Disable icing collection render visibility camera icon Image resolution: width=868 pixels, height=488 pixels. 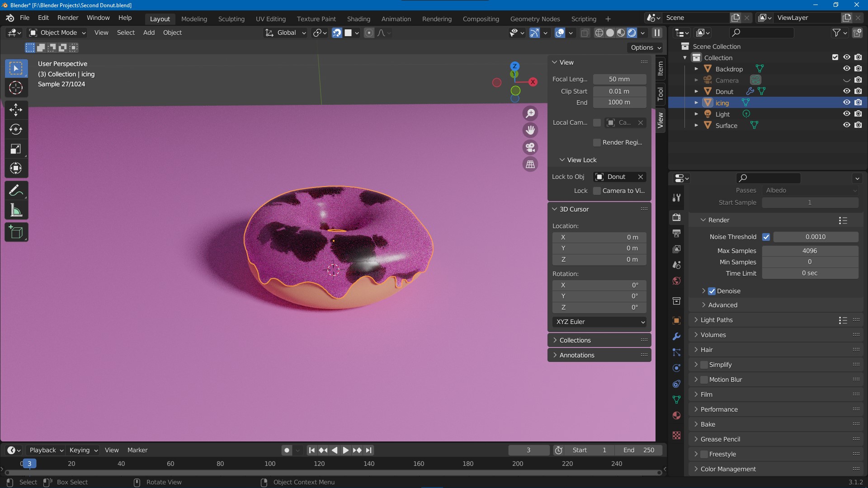click(858, 102)
